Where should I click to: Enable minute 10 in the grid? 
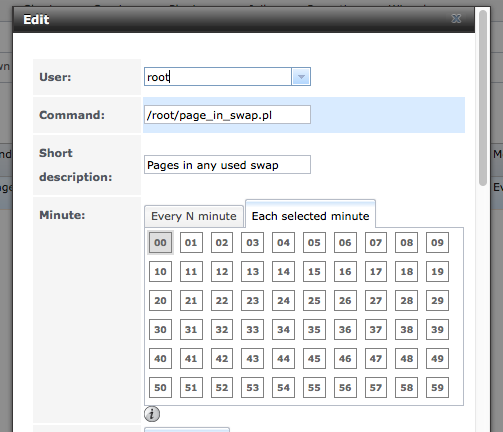coord(160,272)
